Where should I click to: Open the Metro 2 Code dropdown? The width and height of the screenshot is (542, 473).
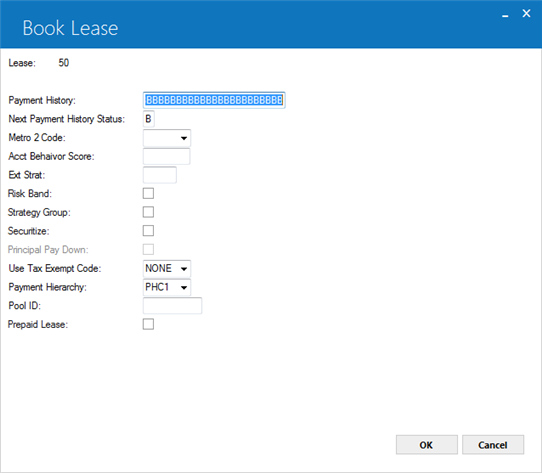(x=167, y=138)
